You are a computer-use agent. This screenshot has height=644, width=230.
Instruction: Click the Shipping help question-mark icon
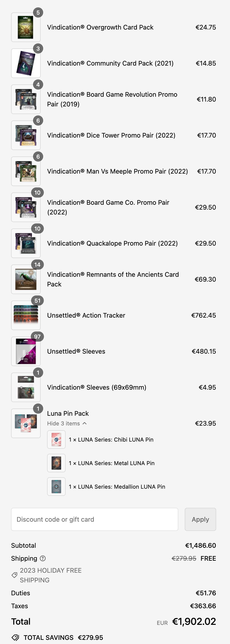[x=43, y=558]
